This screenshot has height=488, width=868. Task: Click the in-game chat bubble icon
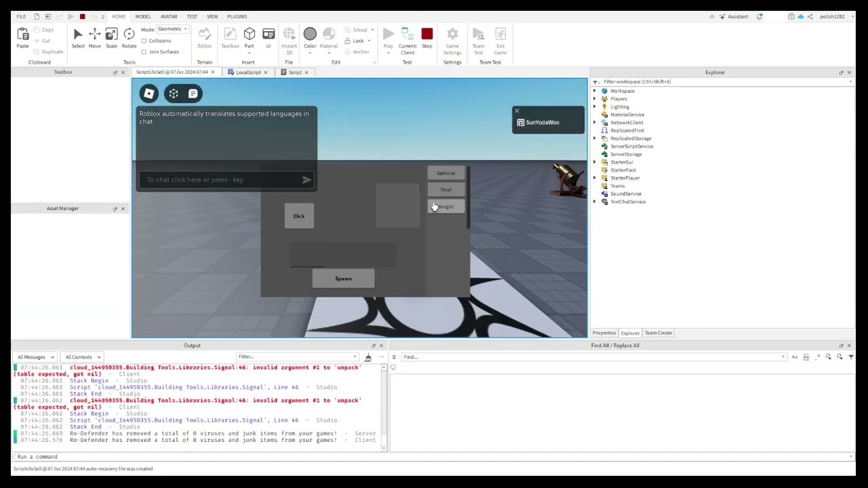193,94
